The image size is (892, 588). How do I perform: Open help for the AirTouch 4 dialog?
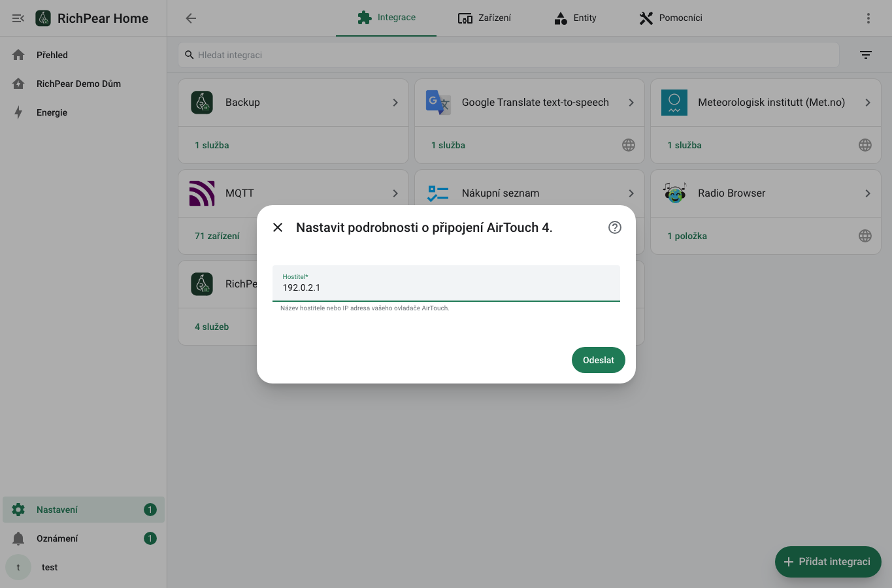[615, 227]
